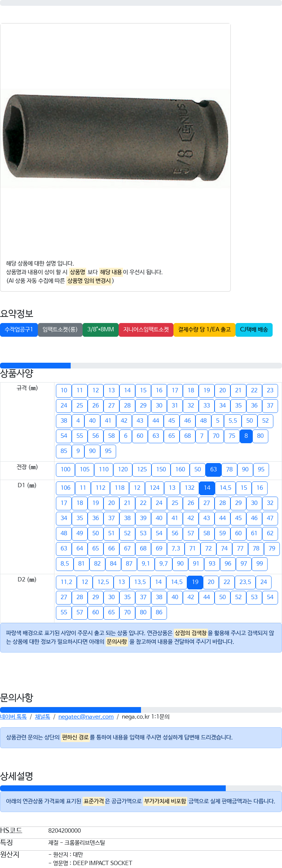The height and width of the screenshot is (868, 282).
Task: Choose size 10 in 규격 options
Action: (64, 391)
